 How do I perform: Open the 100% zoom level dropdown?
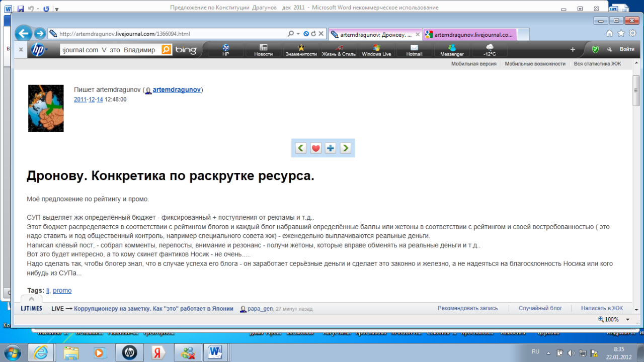click(627, 320)
